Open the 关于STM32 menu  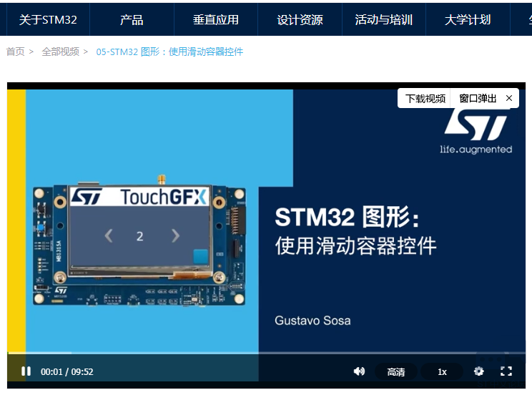[48, 20]
